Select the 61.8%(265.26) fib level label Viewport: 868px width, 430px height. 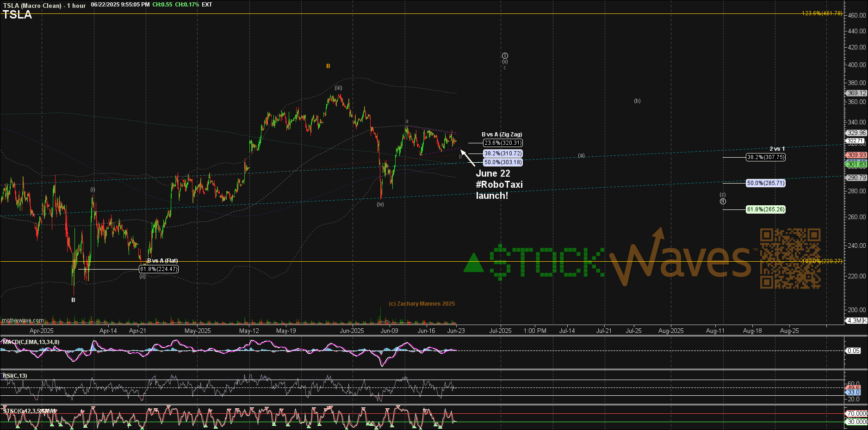765,209
